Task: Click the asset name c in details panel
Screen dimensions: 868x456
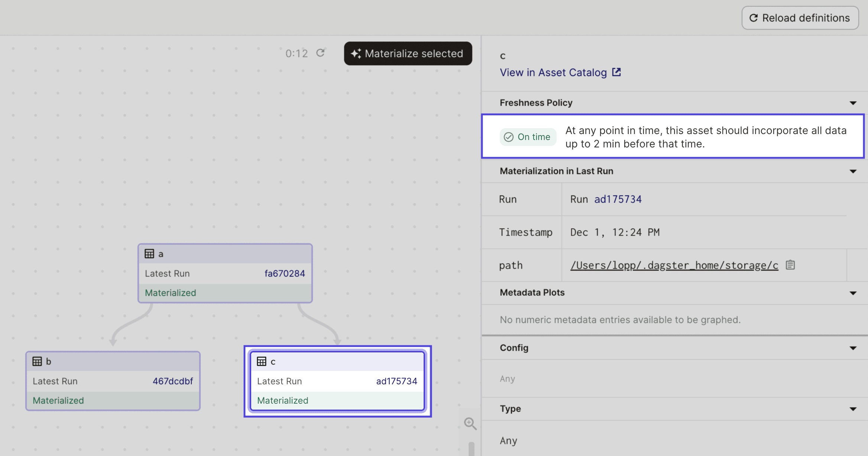Action: point(503,56)
